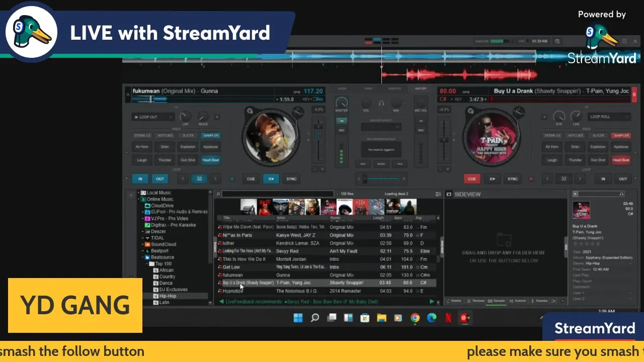Viewport: 644px width, 362px height.
Task: Play the Thunder sample on deck B
Action: click(x=575, y=160)
